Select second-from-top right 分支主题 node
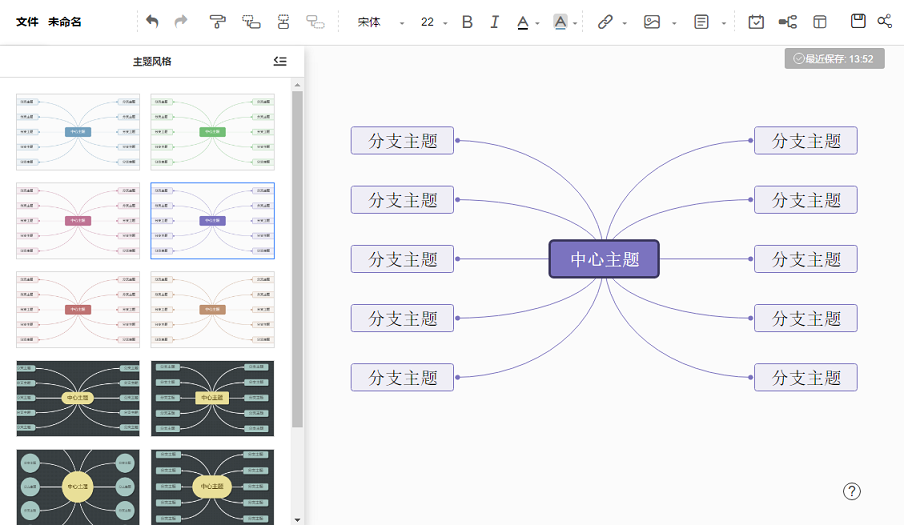The height and width of the screenshot is (525, 904). 806,200
